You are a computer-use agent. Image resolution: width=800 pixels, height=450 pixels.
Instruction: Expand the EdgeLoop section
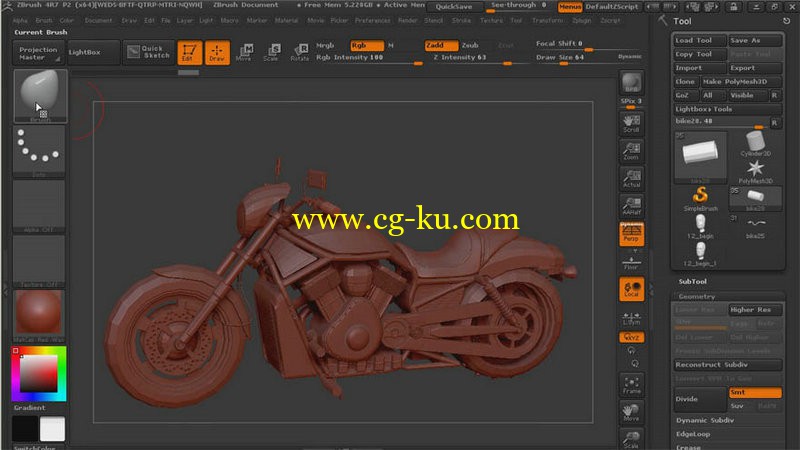pos(693,434)
